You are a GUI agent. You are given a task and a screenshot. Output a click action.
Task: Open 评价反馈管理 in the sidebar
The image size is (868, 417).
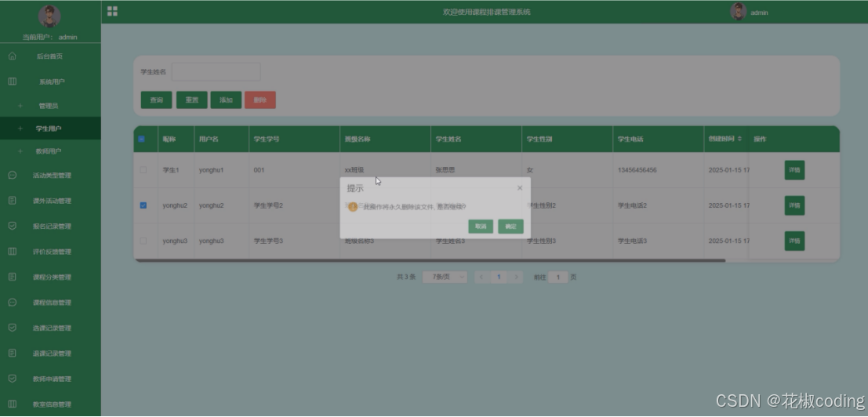click(50, 252)
